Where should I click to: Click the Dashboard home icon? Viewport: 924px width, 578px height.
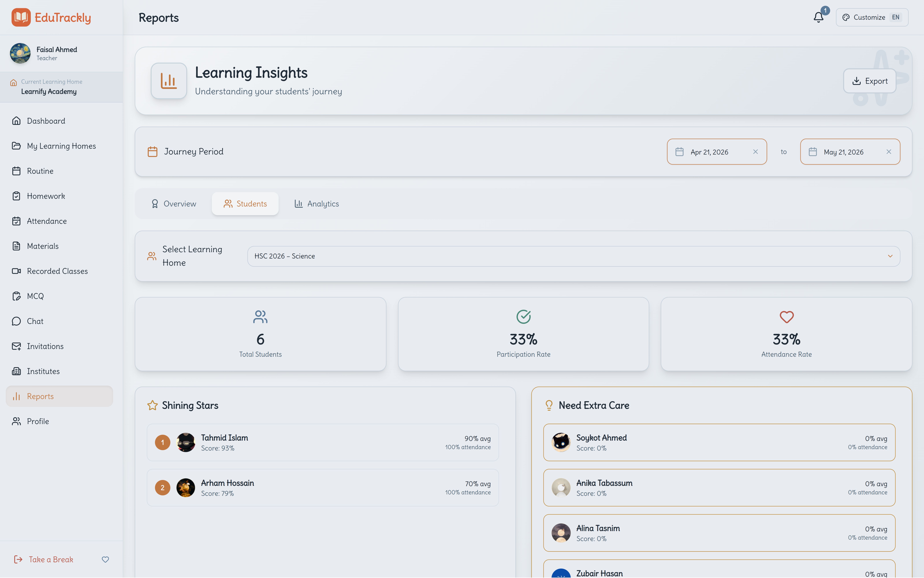click(x=16, y=121)
